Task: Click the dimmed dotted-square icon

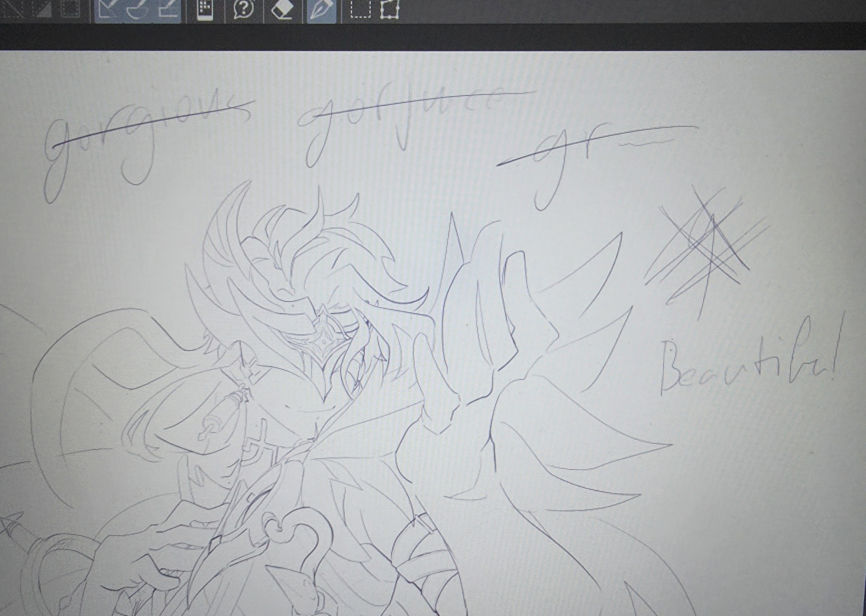Action: click(71, 9)
